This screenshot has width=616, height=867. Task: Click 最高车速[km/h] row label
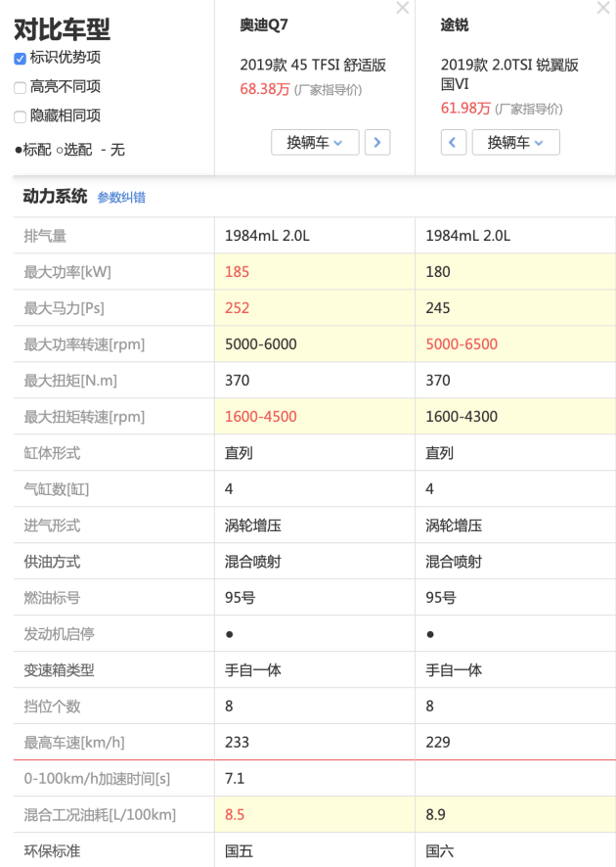(x=74, y=742)
